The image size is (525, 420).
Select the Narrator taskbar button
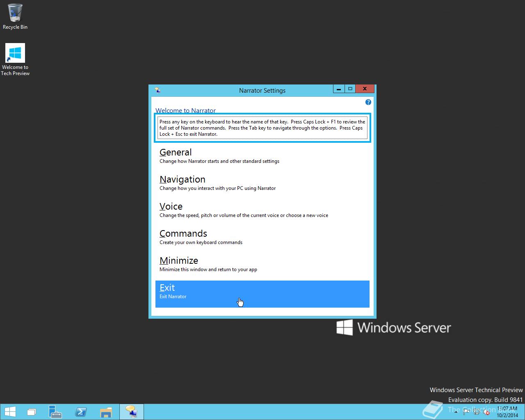pyautogui.click(x=132, y=412)
